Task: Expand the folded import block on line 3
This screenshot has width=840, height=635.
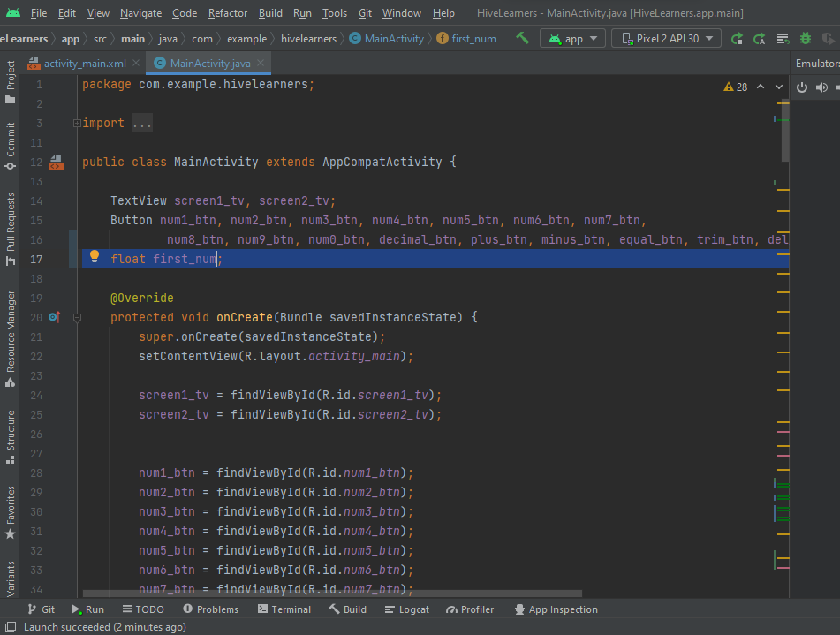Action: [x=77, y=124]
